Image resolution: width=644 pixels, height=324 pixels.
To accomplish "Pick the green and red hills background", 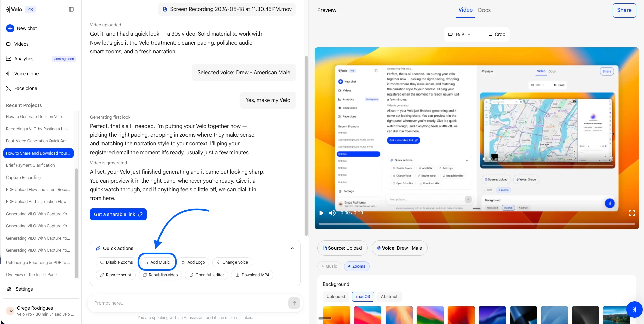I will pyautogui.click(x=430, y=315).
